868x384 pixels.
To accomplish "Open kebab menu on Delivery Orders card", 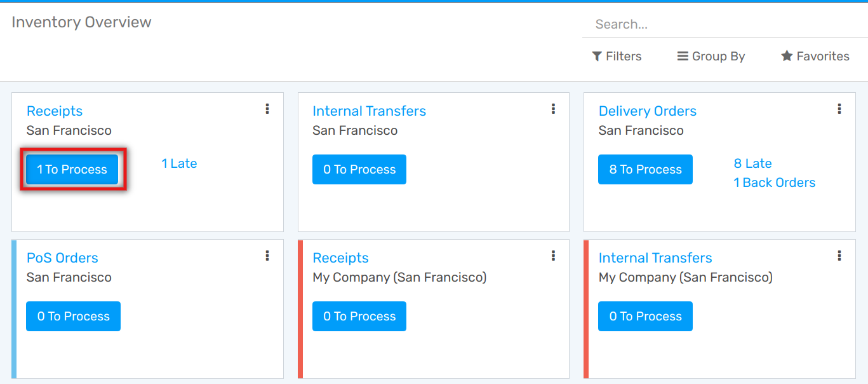I will click(839, 109).
